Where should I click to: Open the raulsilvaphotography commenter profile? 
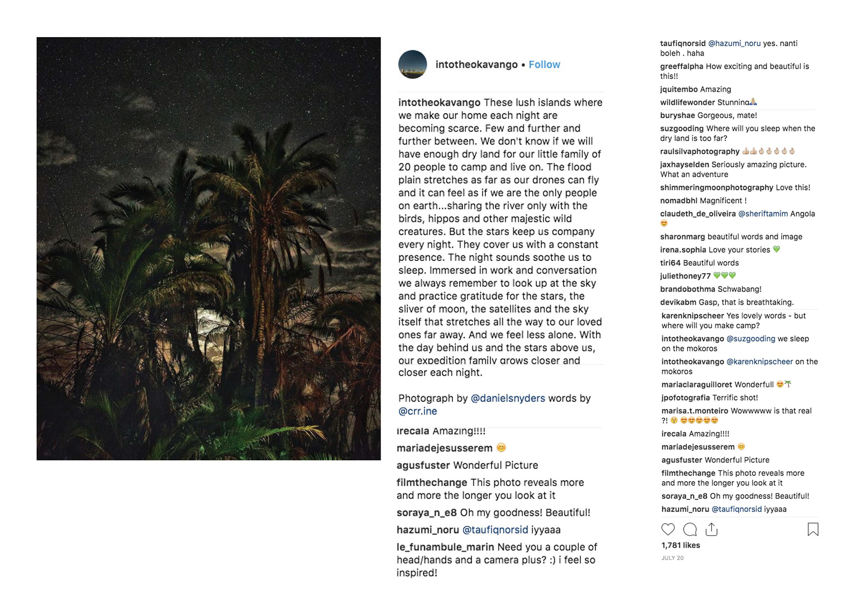(699, 151)
